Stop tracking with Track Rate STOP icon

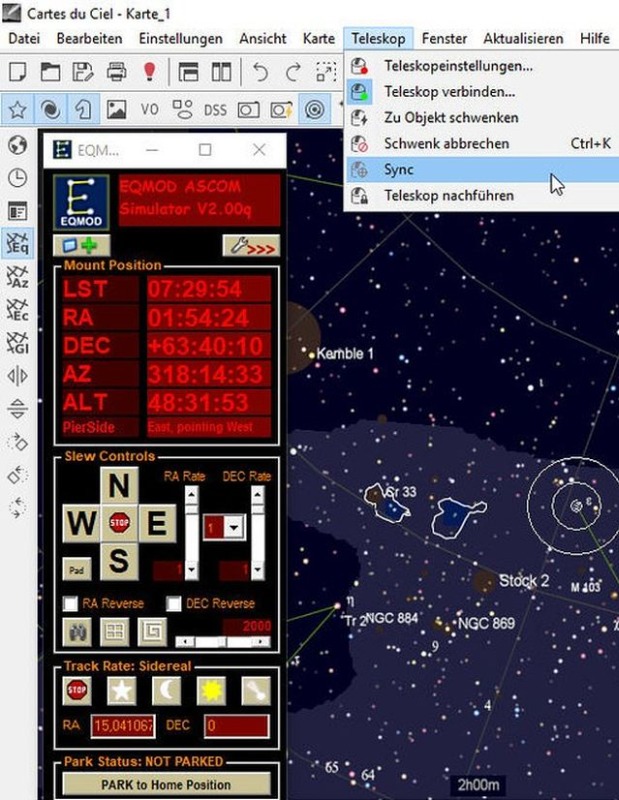(x=77, y=691)
